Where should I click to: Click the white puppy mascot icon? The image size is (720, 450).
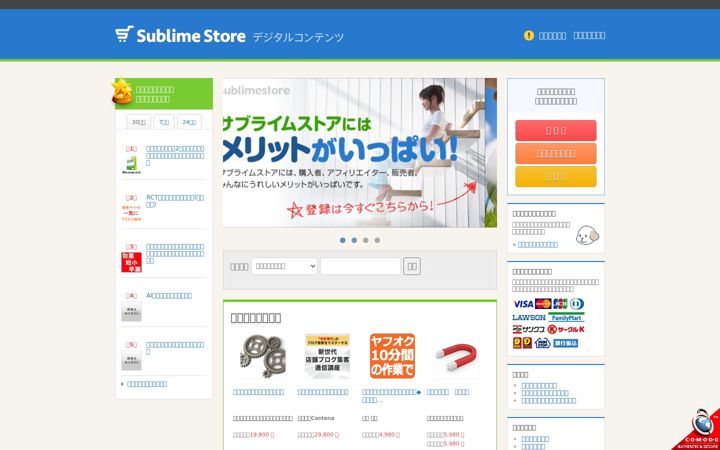coord(587,235)
